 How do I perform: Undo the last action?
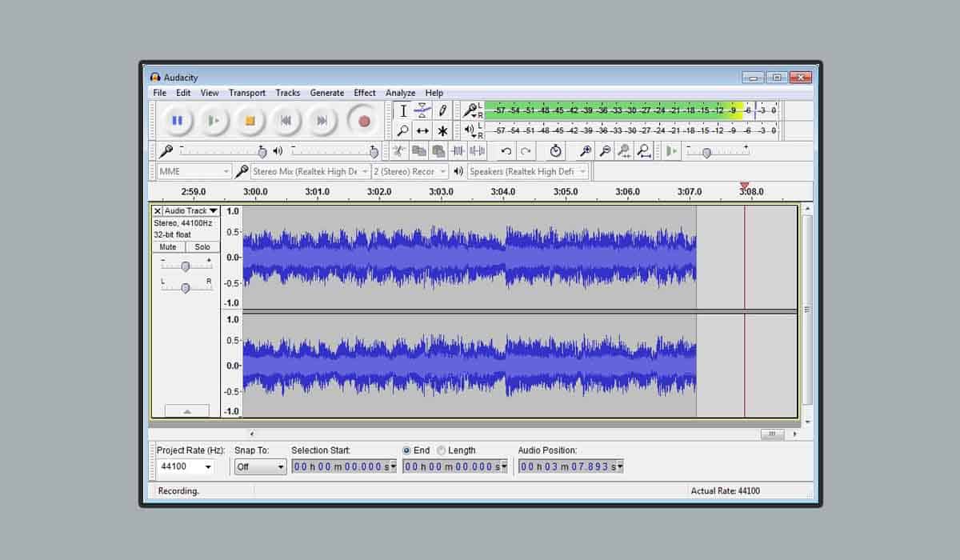[506, 150]
